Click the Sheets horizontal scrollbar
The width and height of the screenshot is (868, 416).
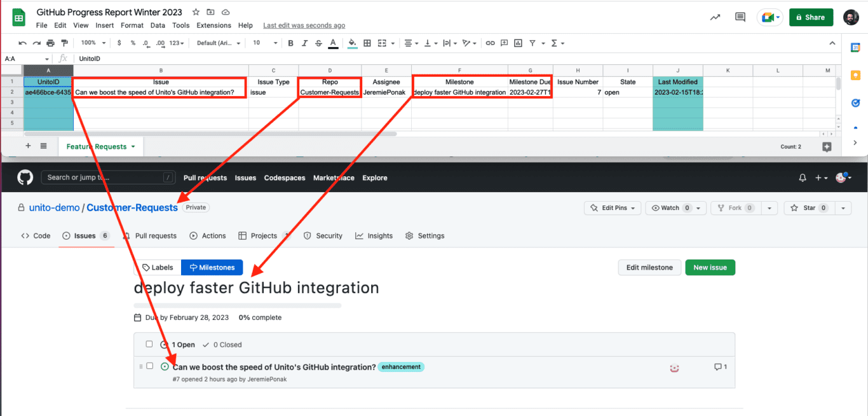point(210,134)
